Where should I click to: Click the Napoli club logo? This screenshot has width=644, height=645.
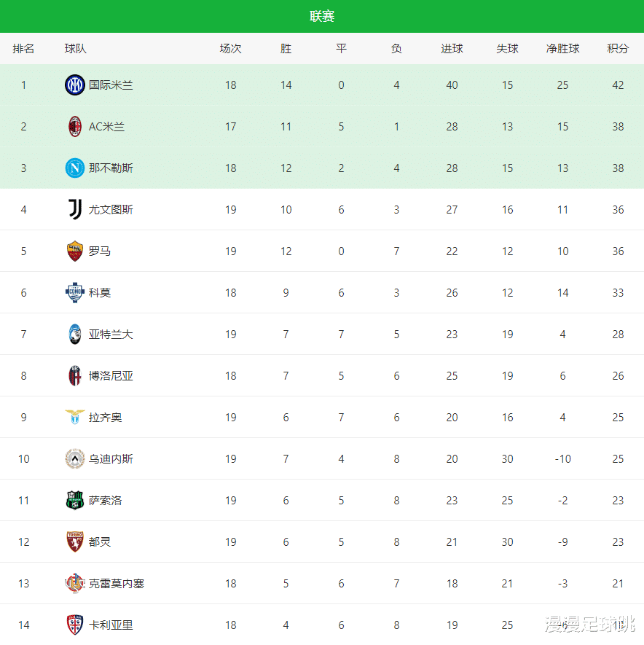(x=74, y=168)
